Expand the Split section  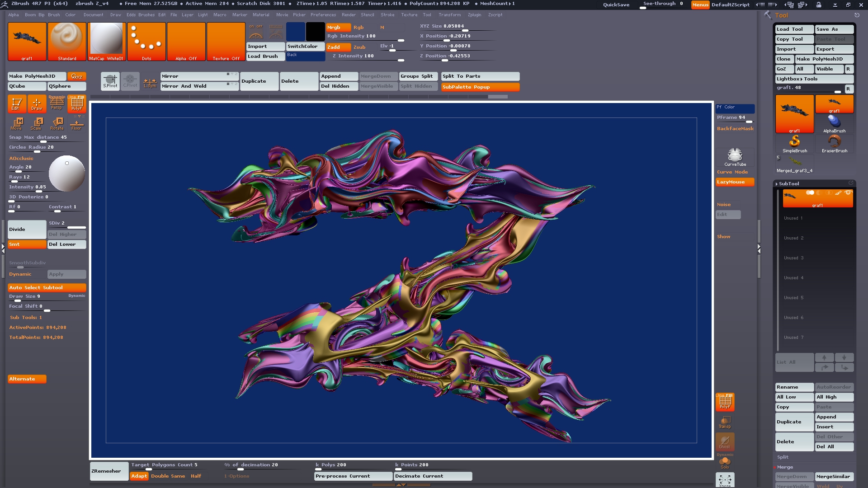pyautogui.click(x=783, y=457)
